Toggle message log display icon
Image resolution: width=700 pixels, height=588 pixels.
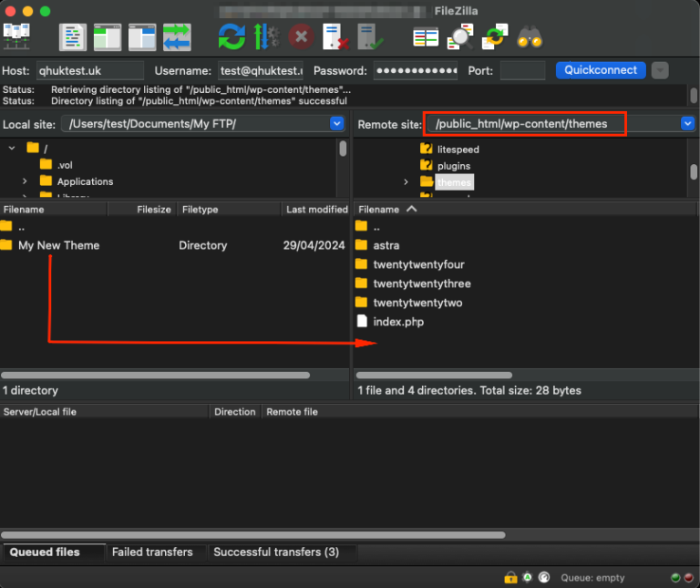pyautogui.click(x=73, y=37)
